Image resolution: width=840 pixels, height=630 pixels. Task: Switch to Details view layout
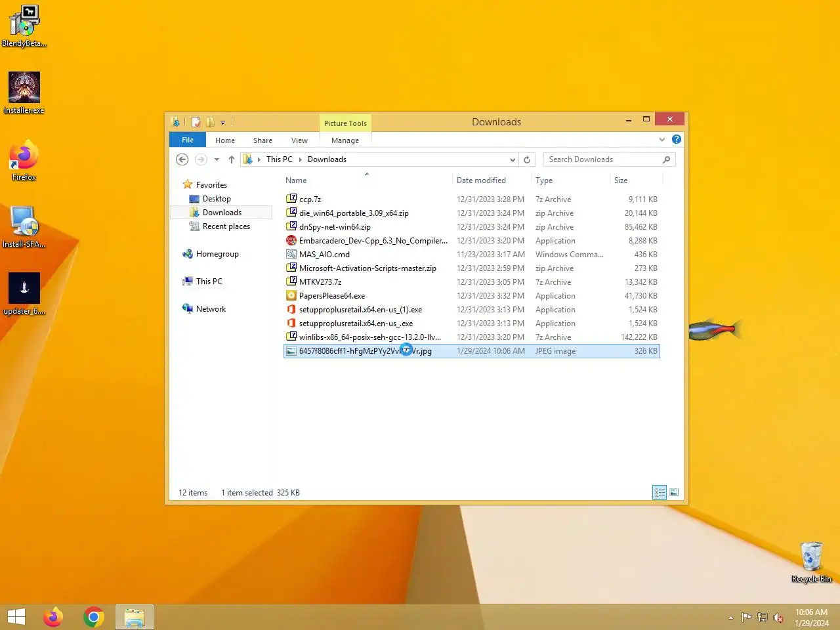[660, 492]
